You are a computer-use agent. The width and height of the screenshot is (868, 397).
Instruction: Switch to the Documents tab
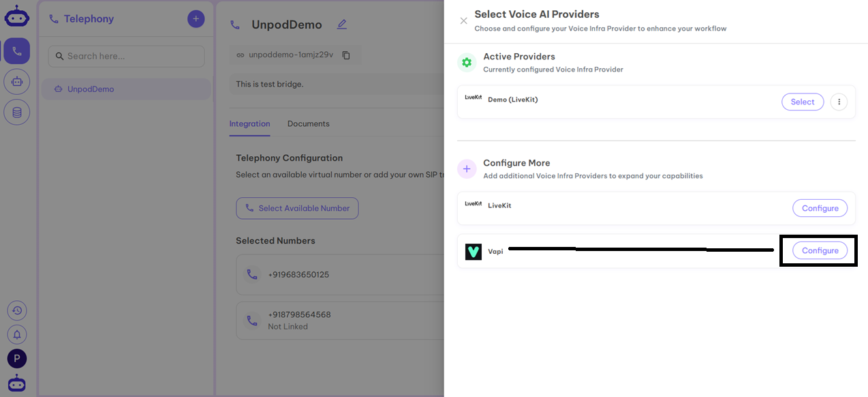click(308, 123)
